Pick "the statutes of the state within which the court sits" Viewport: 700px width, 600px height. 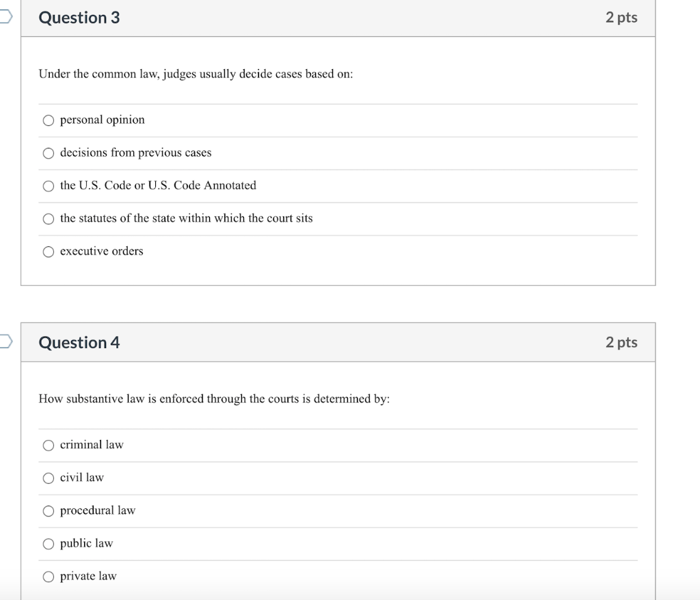point(49,218)
